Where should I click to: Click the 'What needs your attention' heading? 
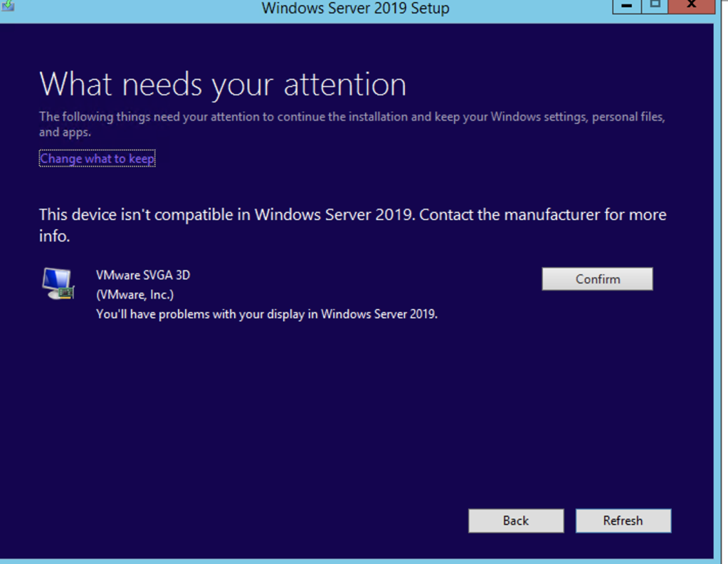[x=223, y=85]
